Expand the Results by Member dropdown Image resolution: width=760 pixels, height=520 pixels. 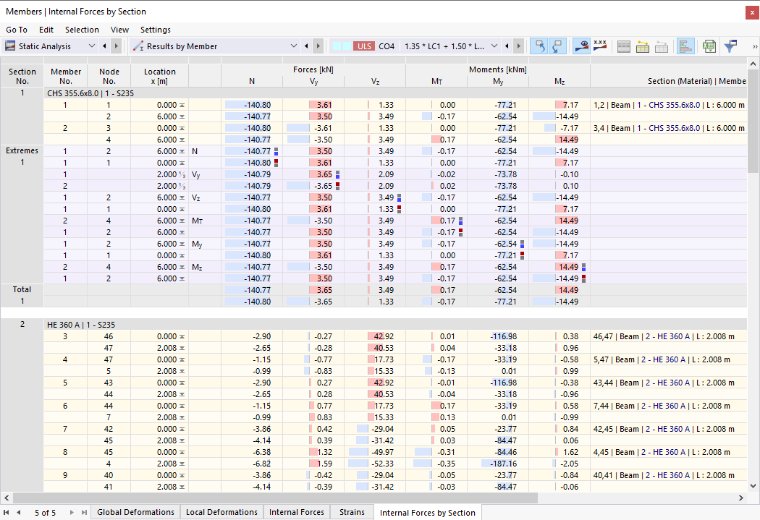[294, 46]
